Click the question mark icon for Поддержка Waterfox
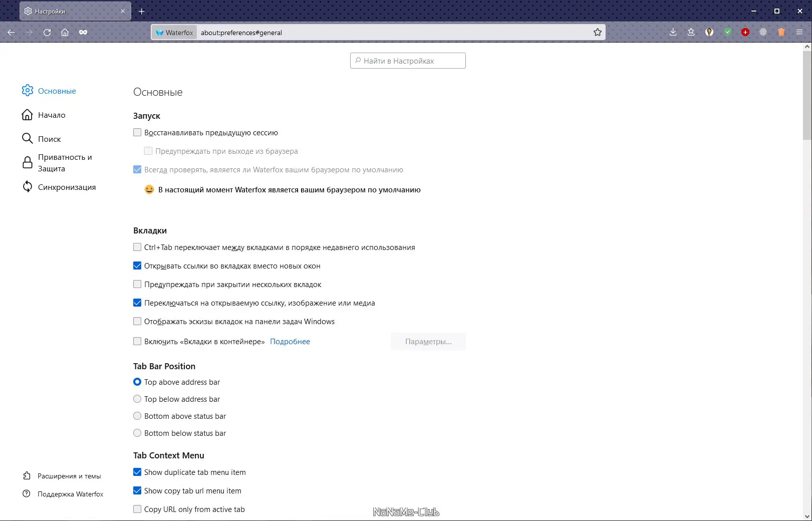This screenshot has height=521, width=812. click(x=27, y=494)
